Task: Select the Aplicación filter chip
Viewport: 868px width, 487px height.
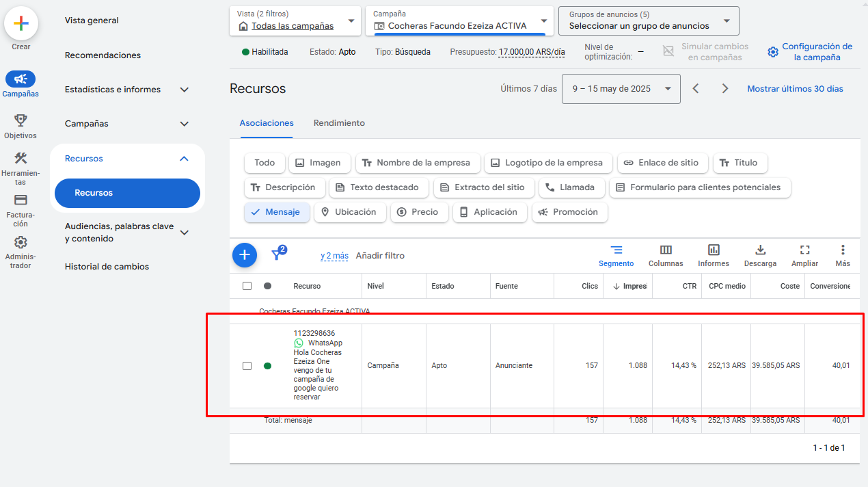Action: pyautogui.click(x=490, y=212)
